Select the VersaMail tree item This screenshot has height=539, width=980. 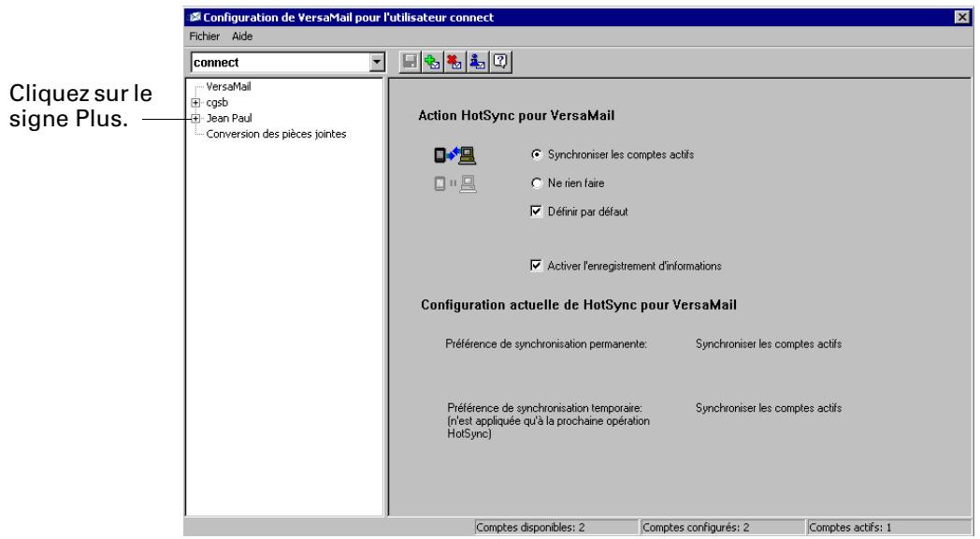[x=228, y=87]
